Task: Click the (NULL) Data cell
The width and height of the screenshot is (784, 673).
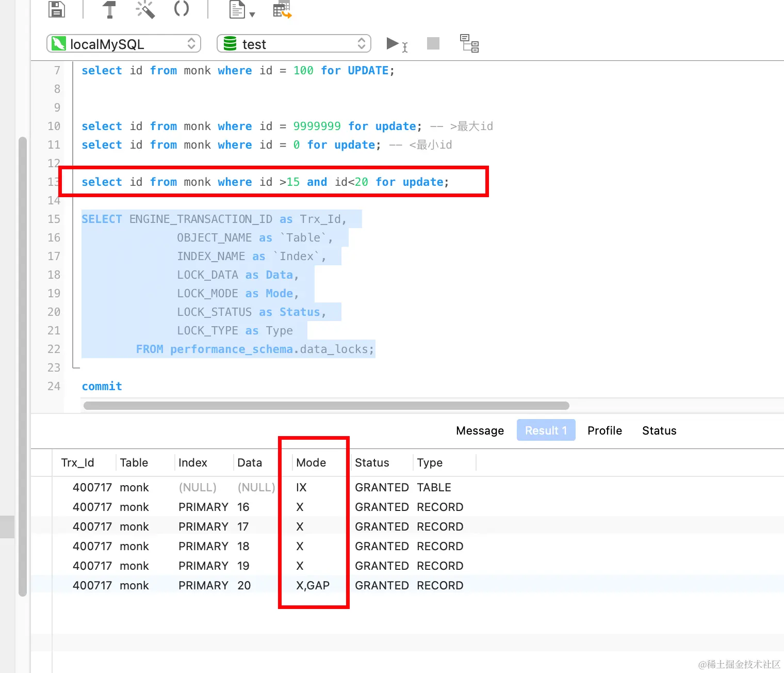Action: pyautogui.click(x=256, y=487)
